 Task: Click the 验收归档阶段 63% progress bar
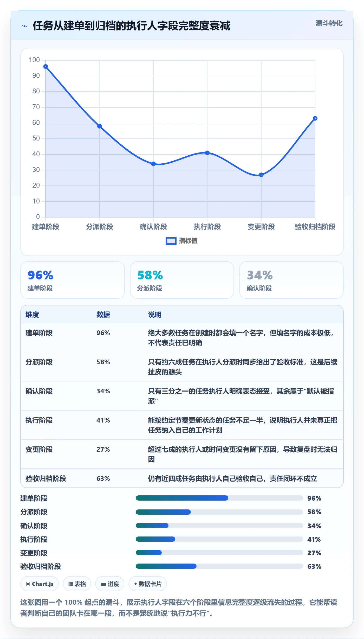[x=219, y=566]
